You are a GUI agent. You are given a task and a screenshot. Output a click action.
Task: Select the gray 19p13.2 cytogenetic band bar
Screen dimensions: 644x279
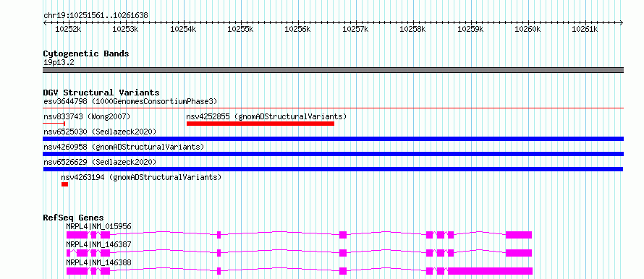point(333,70)
